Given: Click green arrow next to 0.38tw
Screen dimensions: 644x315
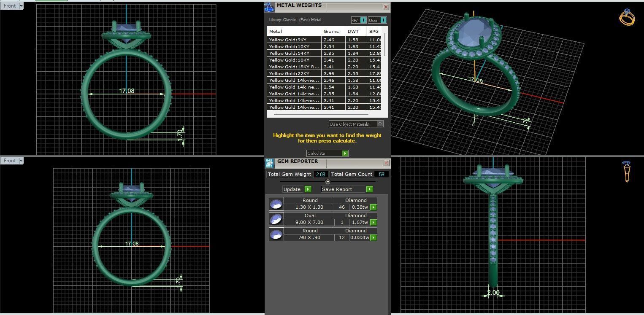Looking at the screenshot, I should click(373, 207).
